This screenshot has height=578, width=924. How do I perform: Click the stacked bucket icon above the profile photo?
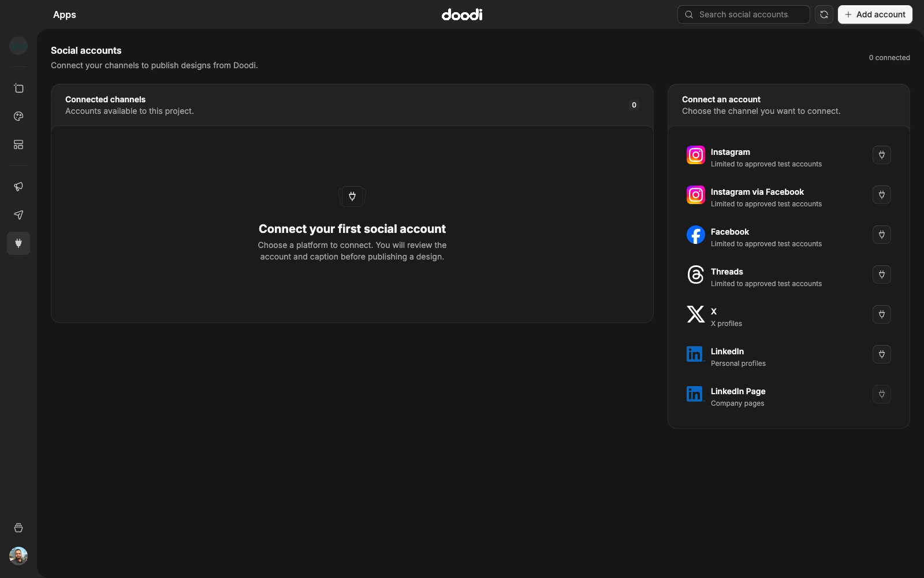[18, 528]
